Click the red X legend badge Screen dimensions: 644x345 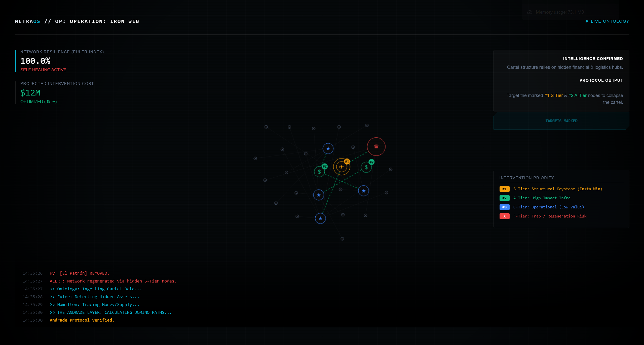click(504, 216)
